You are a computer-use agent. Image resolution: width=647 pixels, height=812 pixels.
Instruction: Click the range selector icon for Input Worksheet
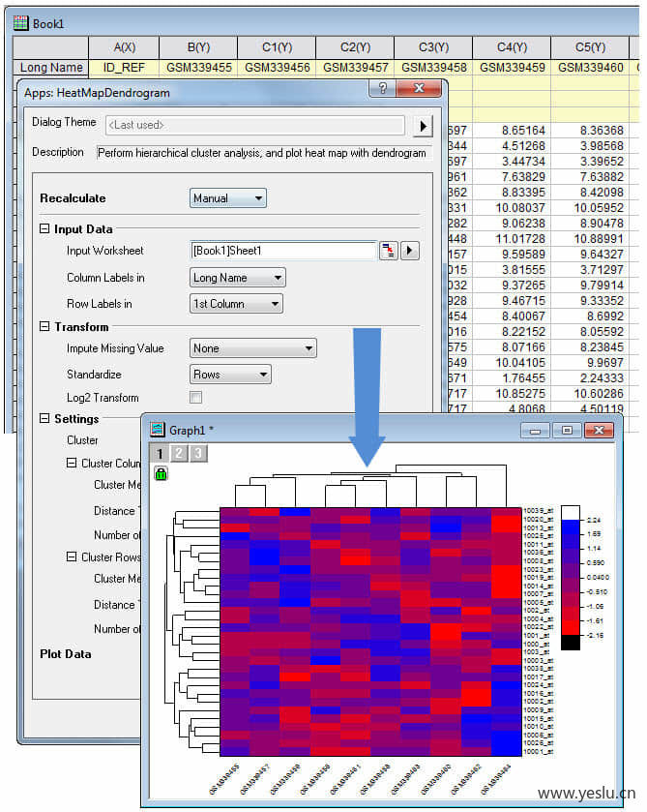tap(388, 251)
